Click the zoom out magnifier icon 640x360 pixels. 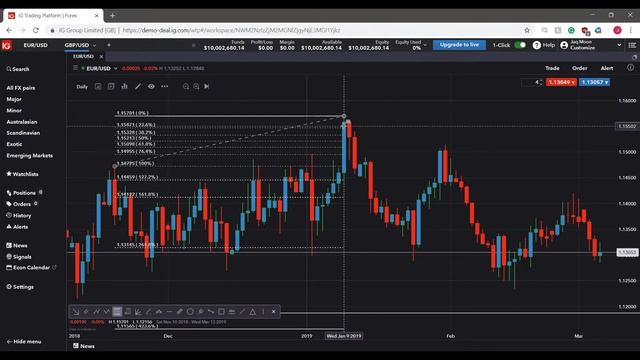186,87
